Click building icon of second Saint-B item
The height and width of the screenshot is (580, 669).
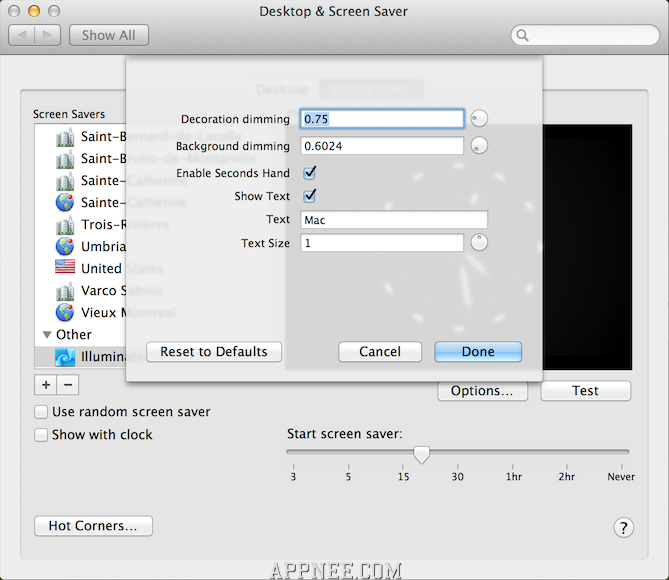coord(65,159)
